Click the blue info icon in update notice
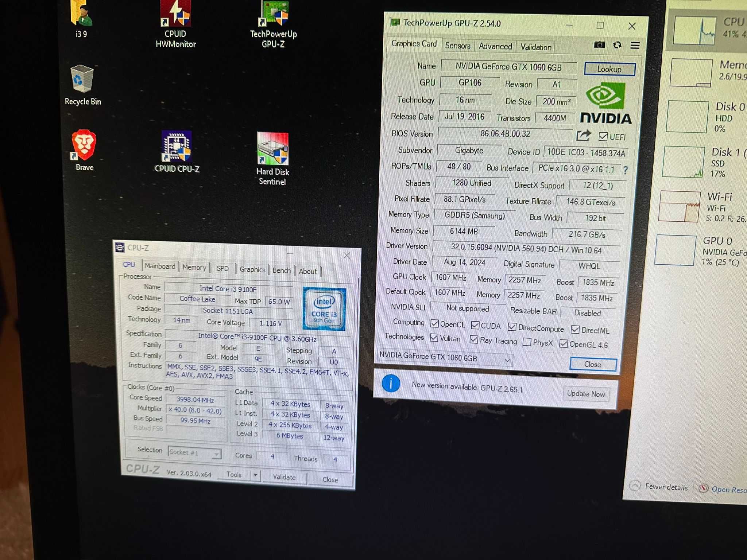Screen dimensions: 747x560 [x=391, y=383]
